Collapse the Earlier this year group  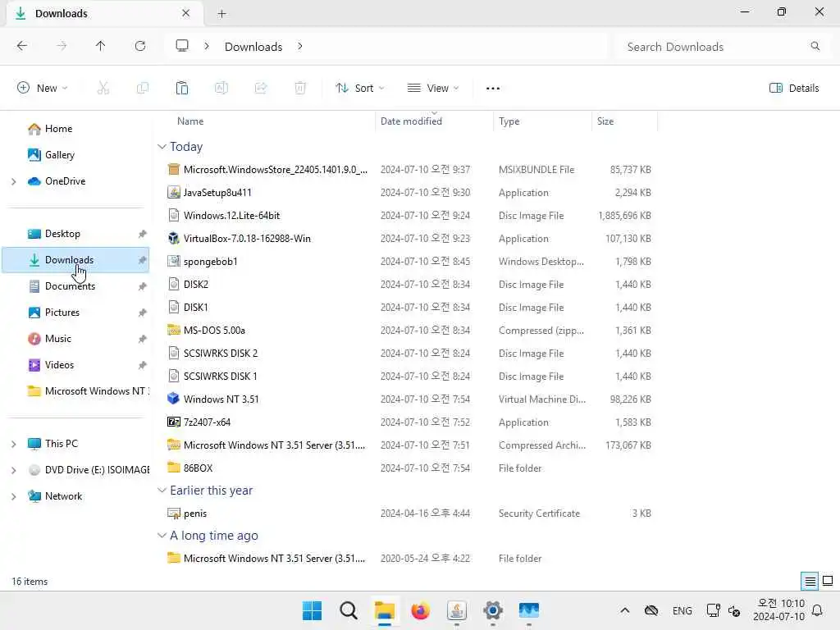coord(162,491)
